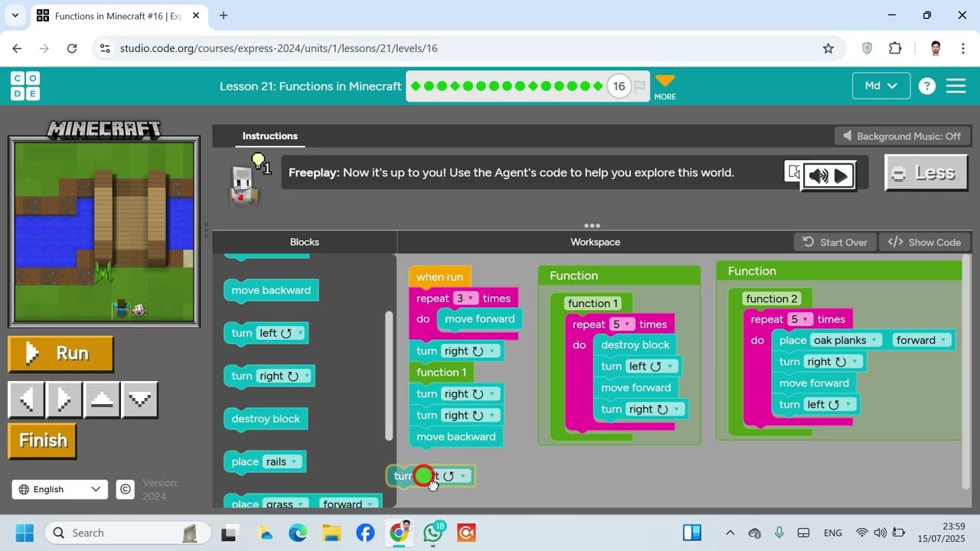Open Facebook from the taskbar
Image resolution: width=980 pixels, height=551 pixels.
(365, 533)
